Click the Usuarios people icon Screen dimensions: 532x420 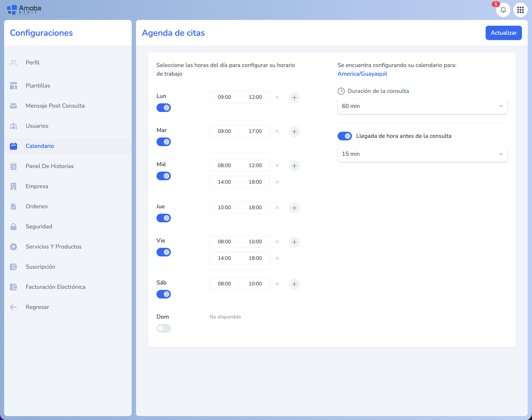pos(13,126)
